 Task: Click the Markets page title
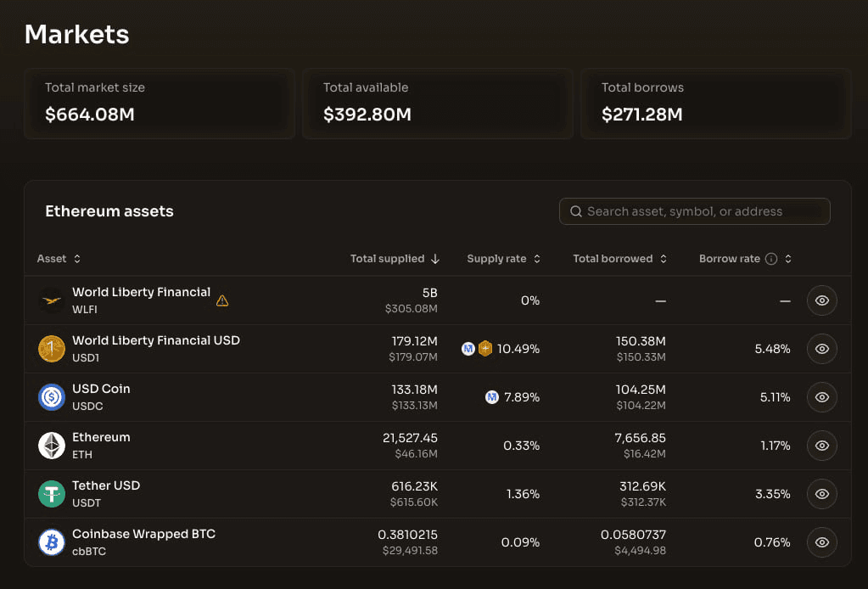click(x=77, y=34)
